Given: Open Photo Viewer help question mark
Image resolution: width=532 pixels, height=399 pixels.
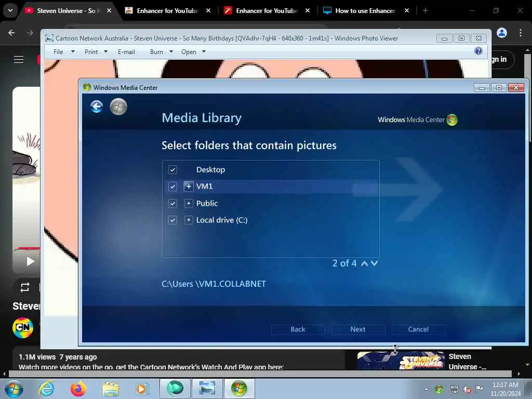Looking at the screenshot, I should tap(478, 51).
